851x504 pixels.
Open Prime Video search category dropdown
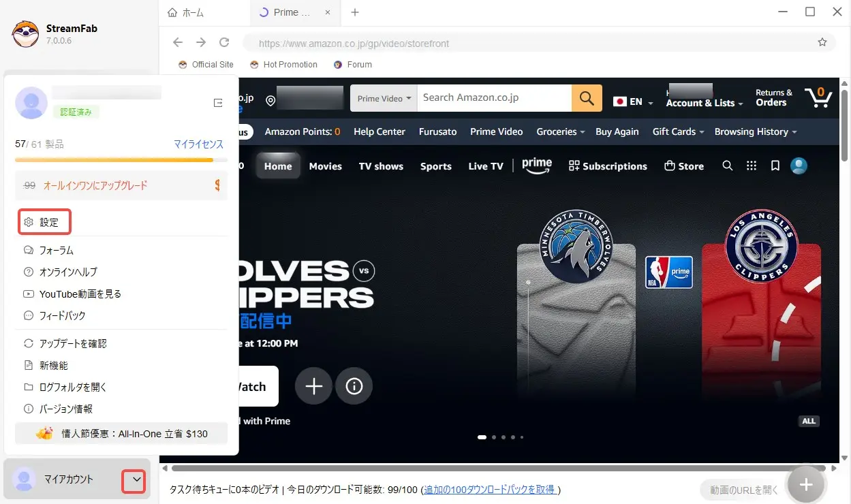click(x=384, y=98)
